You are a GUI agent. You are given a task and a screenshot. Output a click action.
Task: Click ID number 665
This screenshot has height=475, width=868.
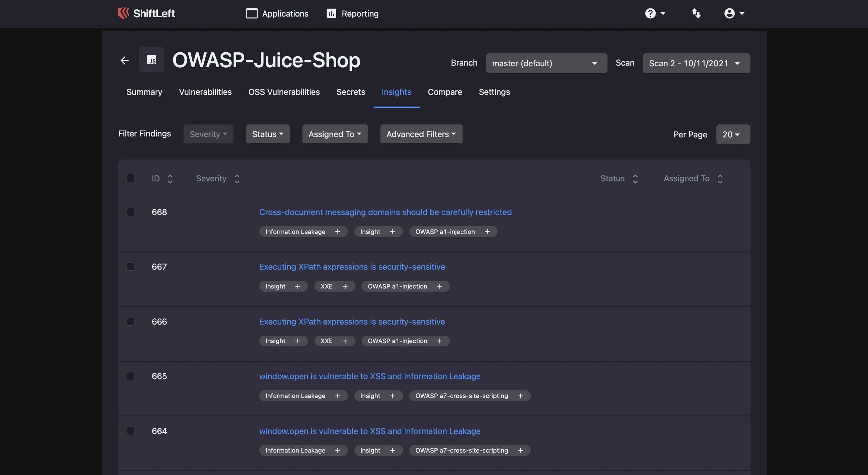pyautogui.click(x=159, y=376)
